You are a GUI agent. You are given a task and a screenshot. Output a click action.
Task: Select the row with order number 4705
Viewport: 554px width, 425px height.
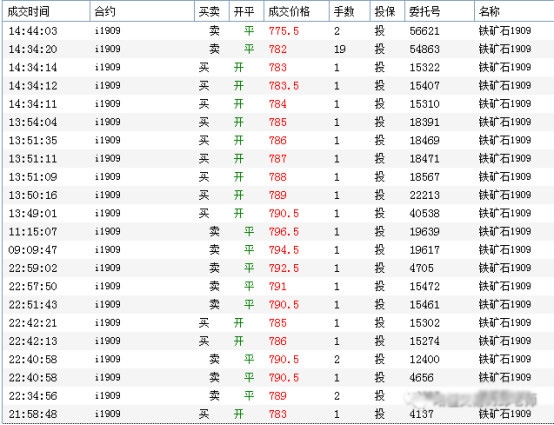click(278, 268)
